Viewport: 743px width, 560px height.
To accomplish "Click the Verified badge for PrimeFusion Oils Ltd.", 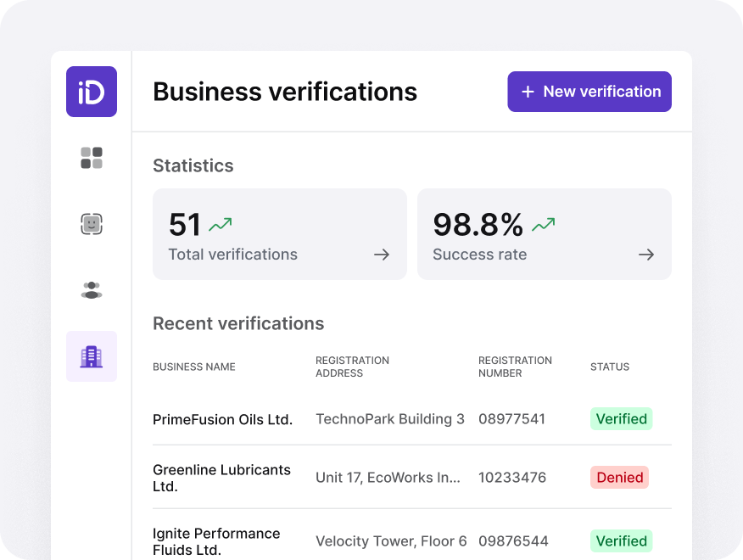I will click(621, 418).
